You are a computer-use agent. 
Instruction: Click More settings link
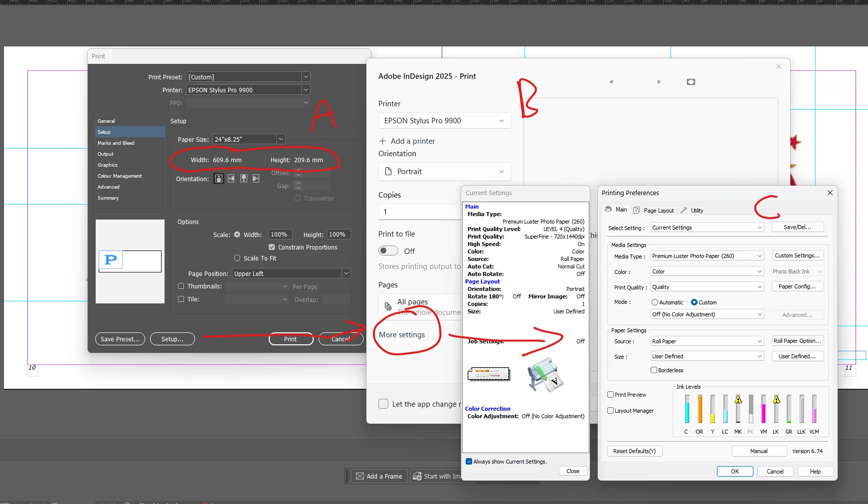coord(402,335)
